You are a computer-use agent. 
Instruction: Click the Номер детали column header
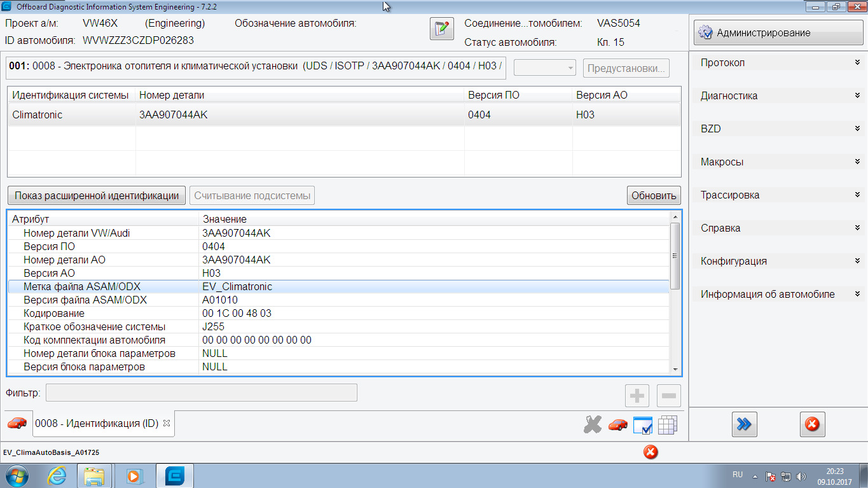click(300, 95)
